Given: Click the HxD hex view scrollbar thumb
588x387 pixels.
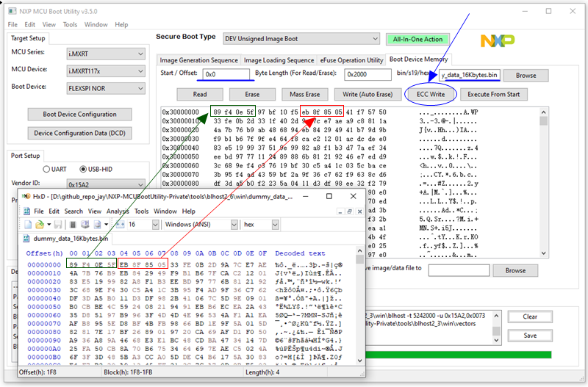Looking at the screenshot, I should [359, 260].
